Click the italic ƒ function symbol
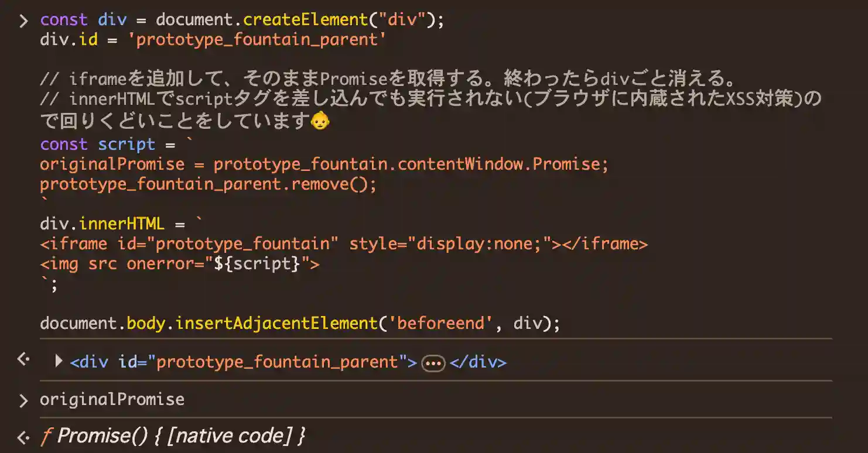This screenshot has height=453, width=868. [x=45, y=436]
